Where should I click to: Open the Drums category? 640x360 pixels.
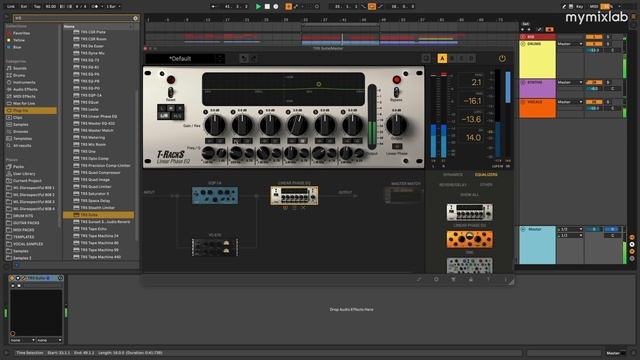point(19,75)
